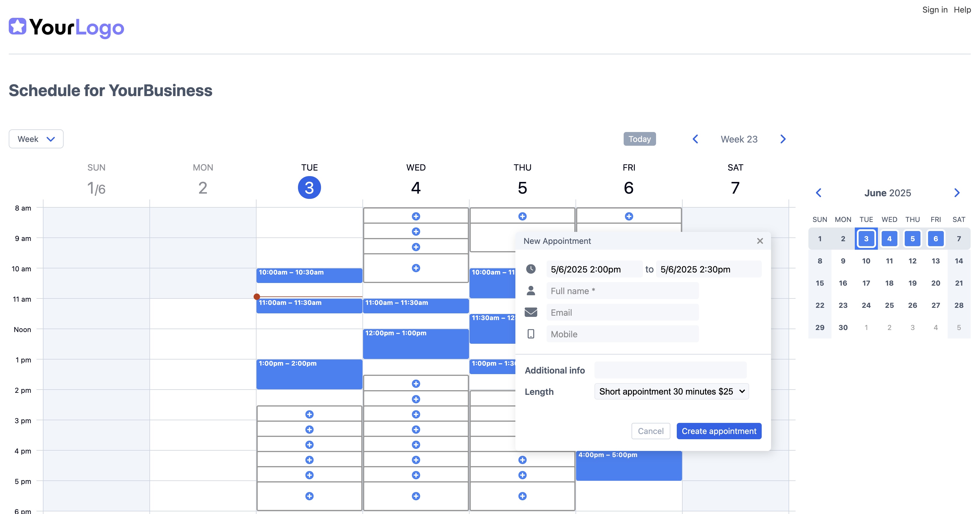Viewport: 980px width, 514px height.
Task: Close the New Appointment dialog
Action: [760, 241]
